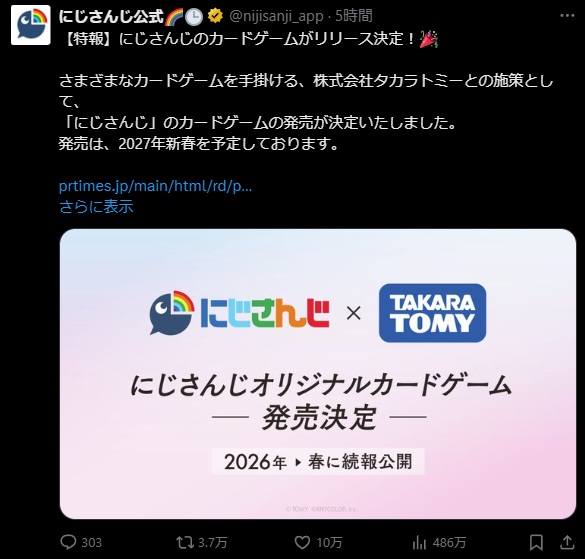
Task: Open the @nijisanji_app handle
Action: point(276,16)
